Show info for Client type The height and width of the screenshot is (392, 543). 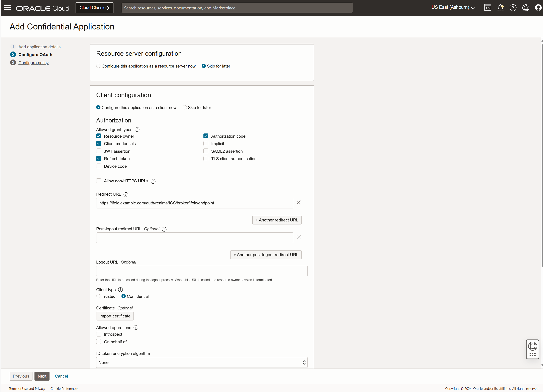120,290
